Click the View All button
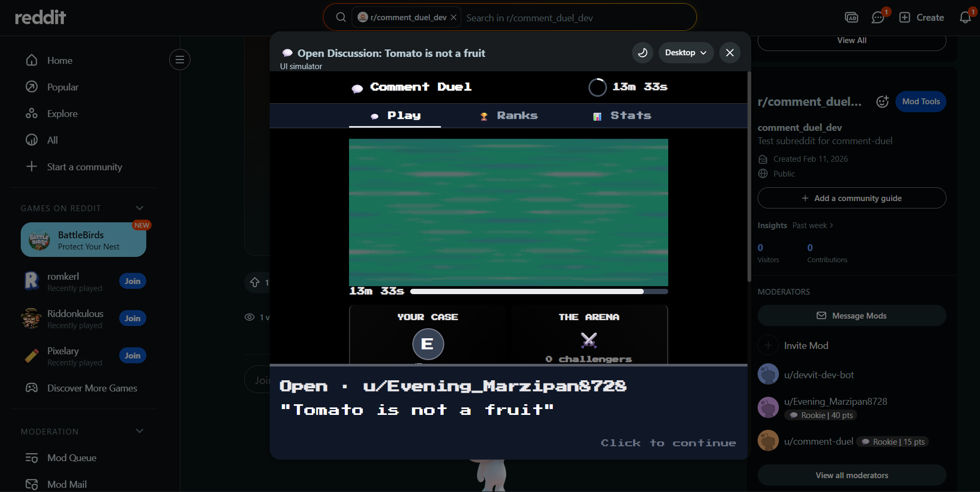This screenshot has width=980, height=492. (x=852, y=41)
